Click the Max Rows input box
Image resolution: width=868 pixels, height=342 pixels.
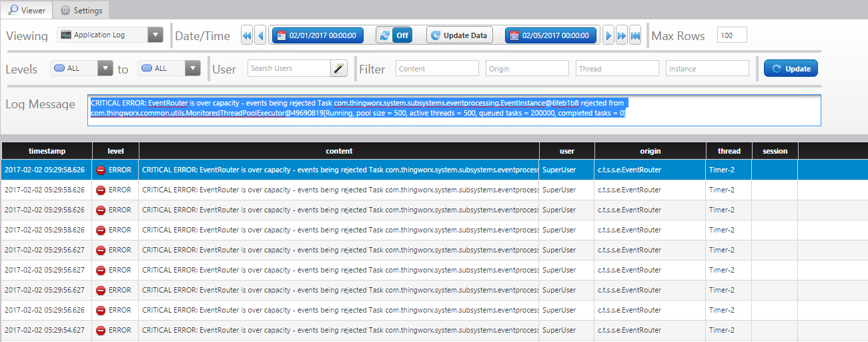[732, 35]
